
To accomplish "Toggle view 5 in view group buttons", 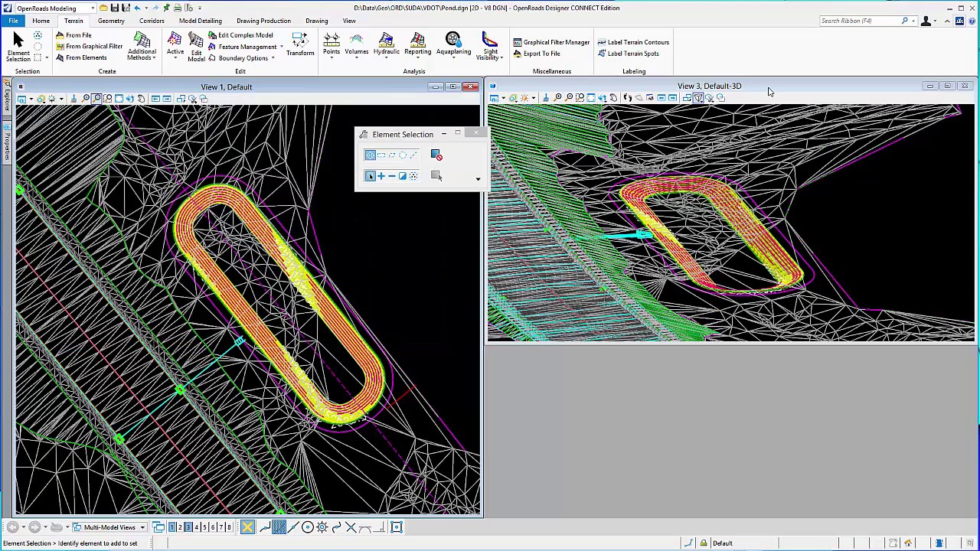I will 204,527.
